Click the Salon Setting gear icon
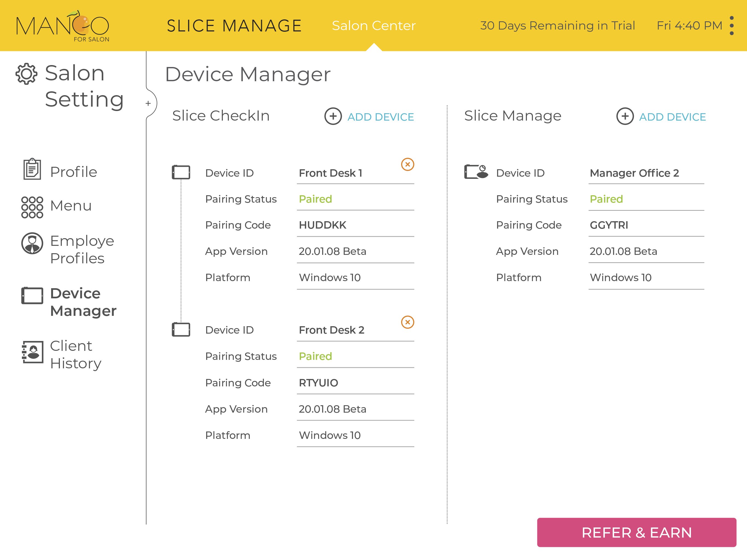 [x=26, y=74]
